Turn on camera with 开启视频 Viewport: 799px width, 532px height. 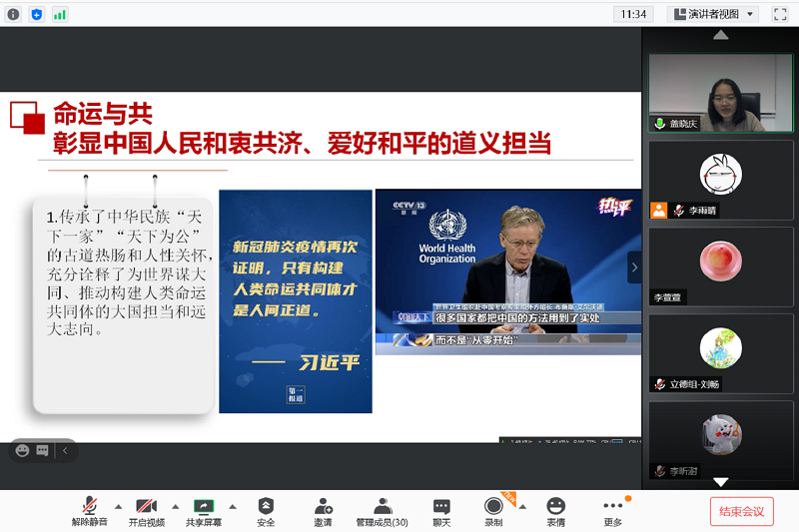(146, 511)
